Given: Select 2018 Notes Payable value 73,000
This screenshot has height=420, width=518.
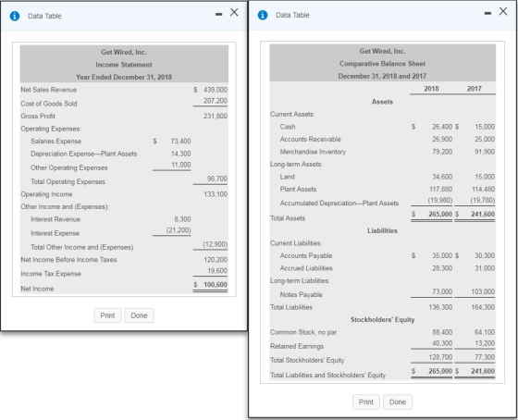Looking at the screenshot, I should click(442, 291).
